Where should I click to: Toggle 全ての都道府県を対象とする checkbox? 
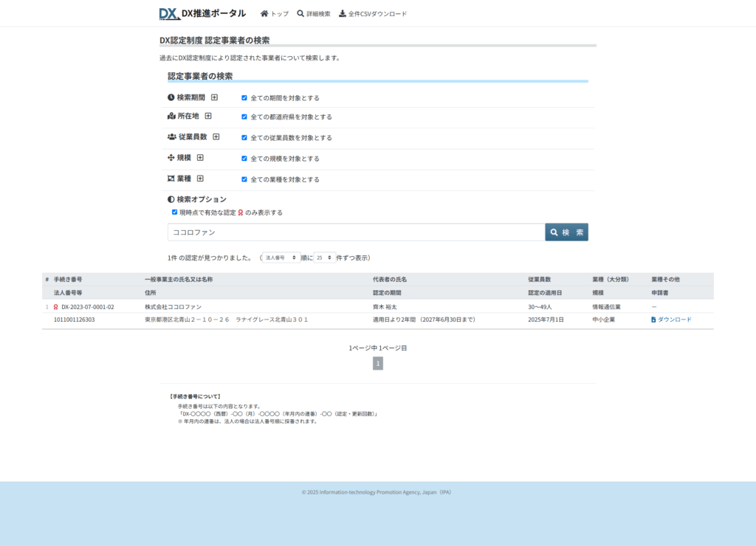(244, 117)
